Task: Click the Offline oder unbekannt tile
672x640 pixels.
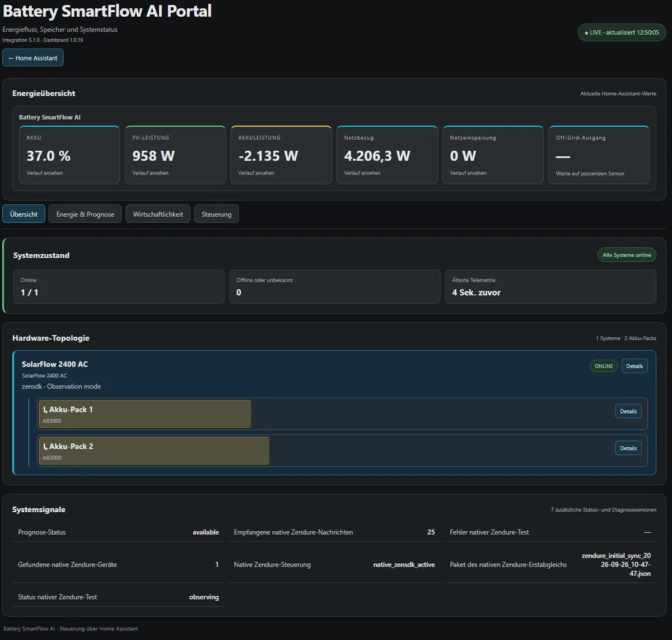Action: (x=334, y=287)
